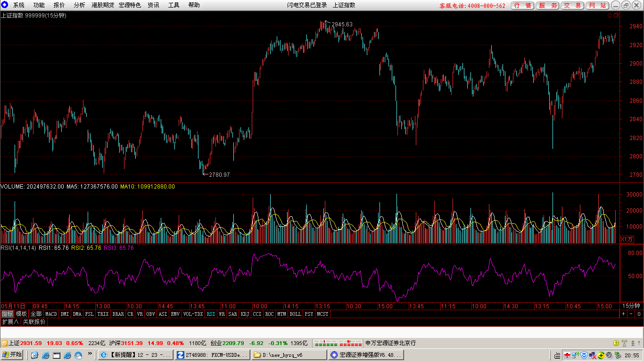Open the 分析 menu
Image resolution: width=644 pixels, height=362 pixels.
coord(80,5)
